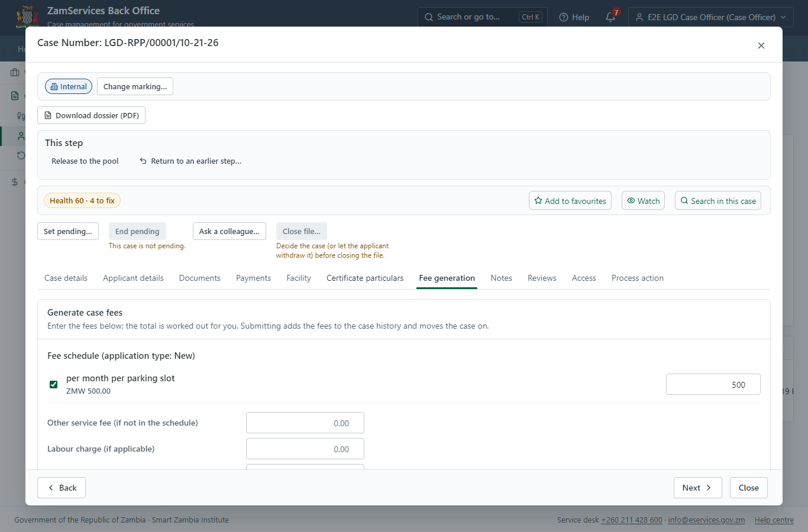Click the Health 60 · 4 to fix badge
This screenshot has width=808, height=532.
[x=82, y=200]
